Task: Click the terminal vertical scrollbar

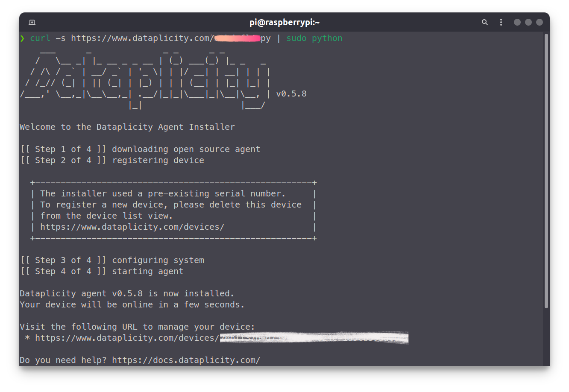Action: point(546,171)
